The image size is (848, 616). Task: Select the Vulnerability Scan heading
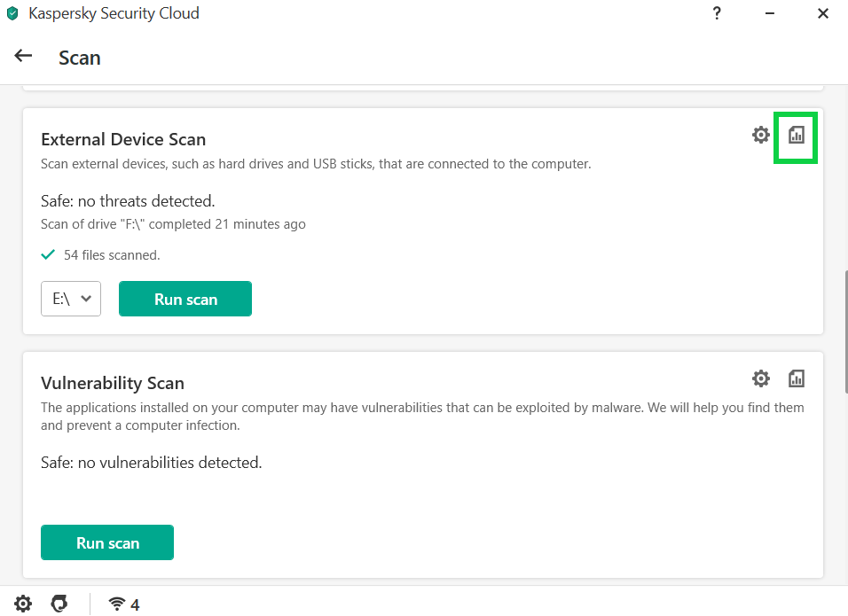point(113,383)
